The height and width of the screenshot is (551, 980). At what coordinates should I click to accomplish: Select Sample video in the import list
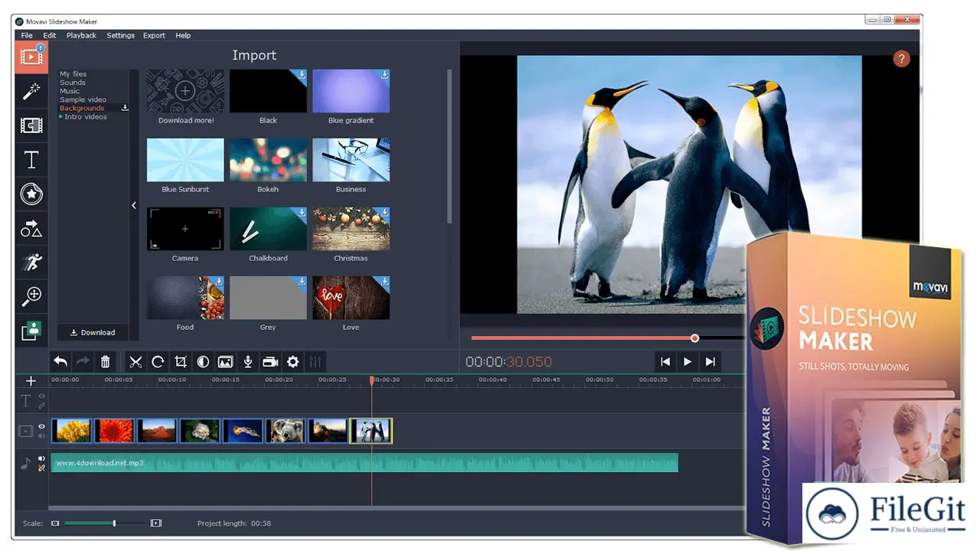tap(83, 99)
